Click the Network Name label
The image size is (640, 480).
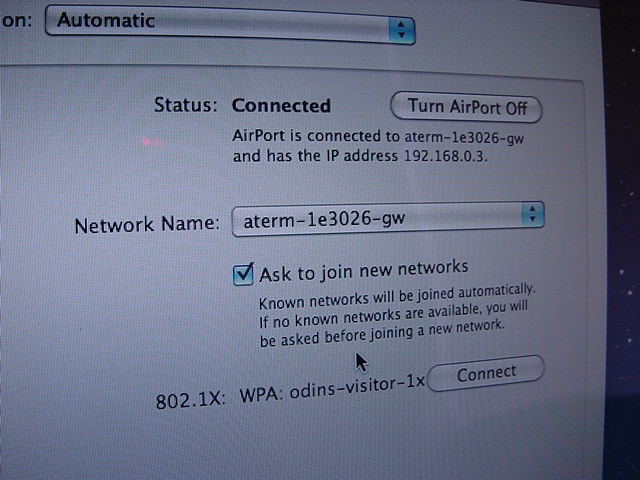[147, 224]
